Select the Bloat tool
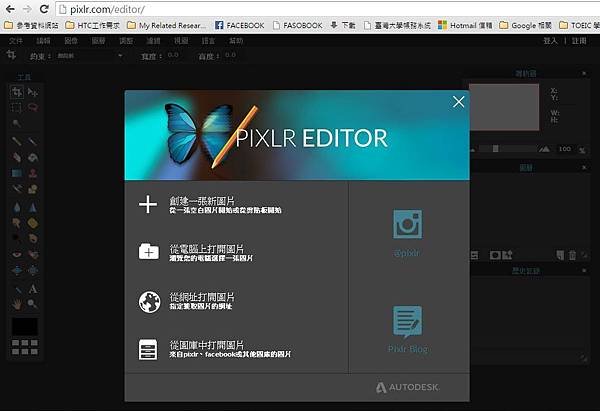The image size is (600, 411). tap(16, 271)
